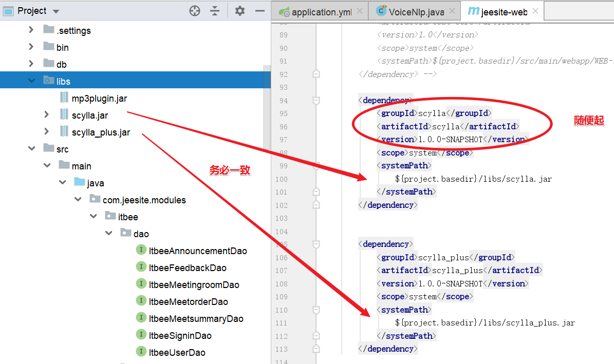Expand the scylla.jar node
The image size is (614, 364).
pyautogui.click(x=47, y=114)
